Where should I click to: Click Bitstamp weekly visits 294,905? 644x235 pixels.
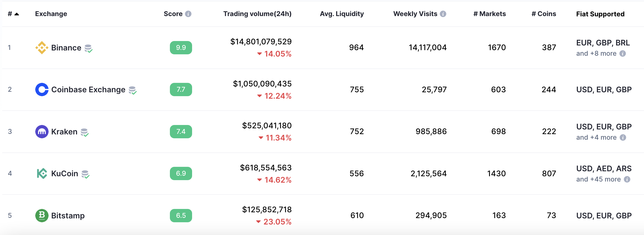[x=431, y=216]
